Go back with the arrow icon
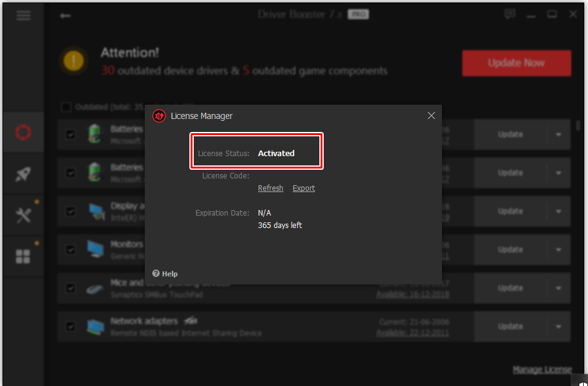 tap(66, 15)
